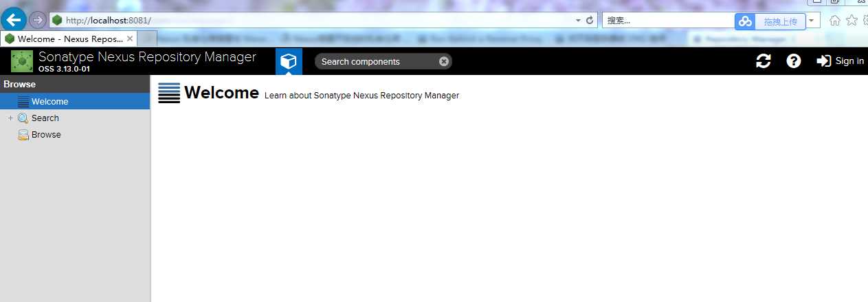Select the Welcome - Nexus Repository browser tab
This screenshot has height=302, width=868.
[69, 39]
